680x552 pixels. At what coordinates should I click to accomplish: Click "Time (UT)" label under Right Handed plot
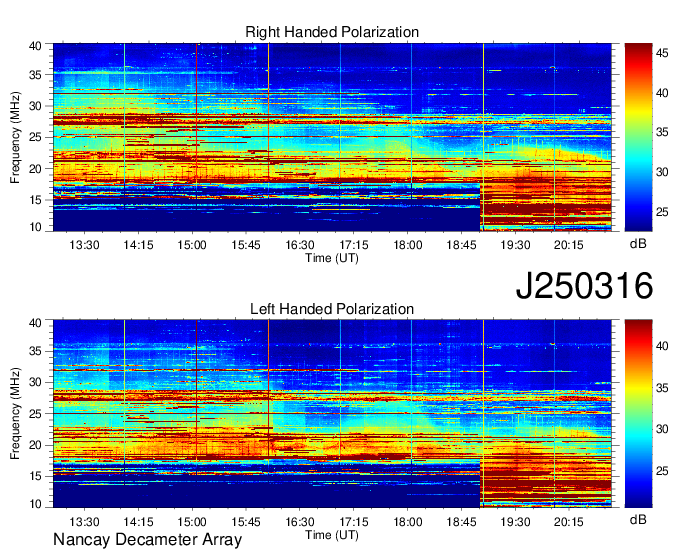pos(332,258)
